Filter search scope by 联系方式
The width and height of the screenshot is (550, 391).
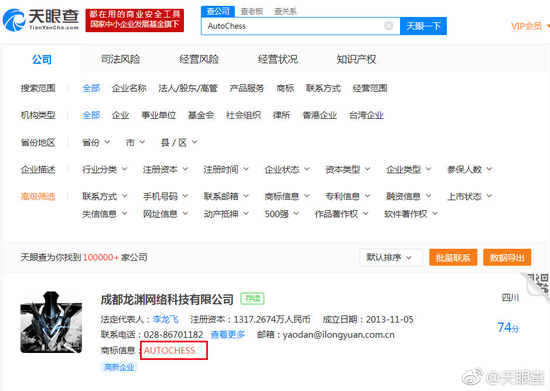(x=323, y=88)
